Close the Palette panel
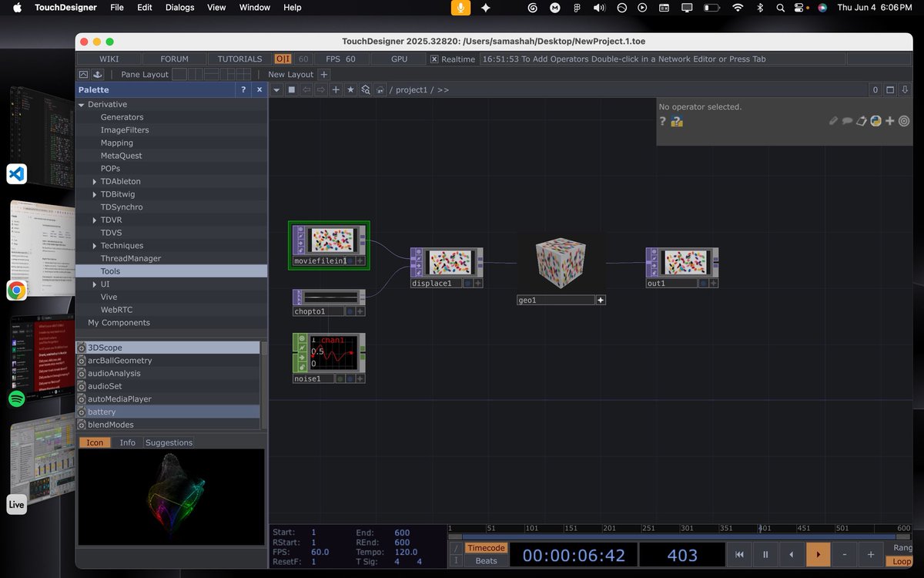This screenshot has height=578, width=924. coord(259,89)
